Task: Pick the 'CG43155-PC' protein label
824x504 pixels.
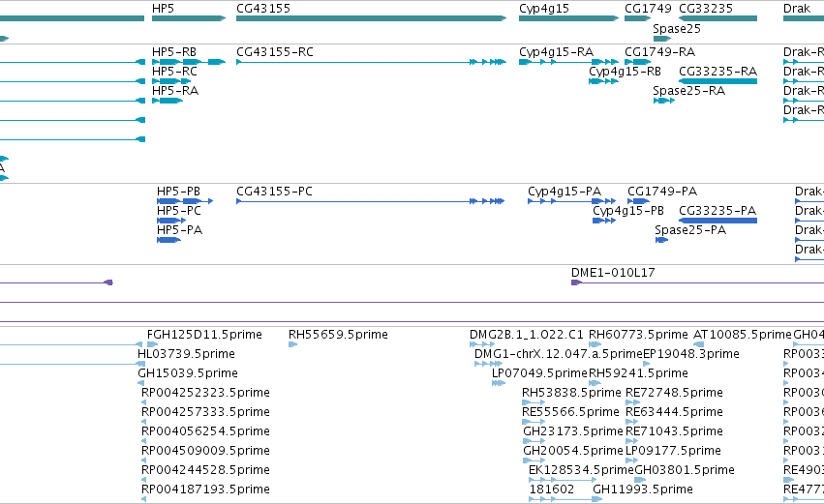Action: pyautogui.click(x=274, y=192)
